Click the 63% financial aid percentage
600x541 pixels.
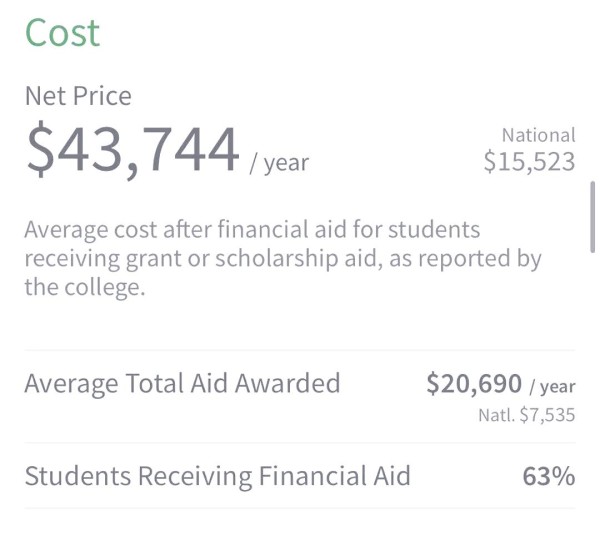tap(549, 476)
